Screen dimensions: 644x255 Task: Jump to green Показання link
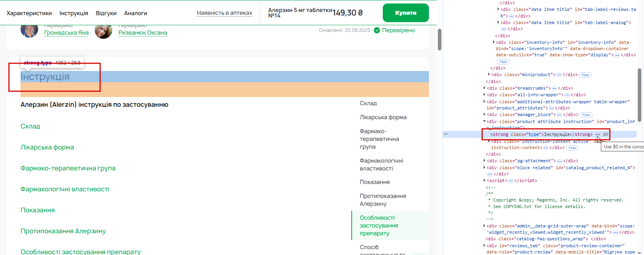(x=38, y=210)
